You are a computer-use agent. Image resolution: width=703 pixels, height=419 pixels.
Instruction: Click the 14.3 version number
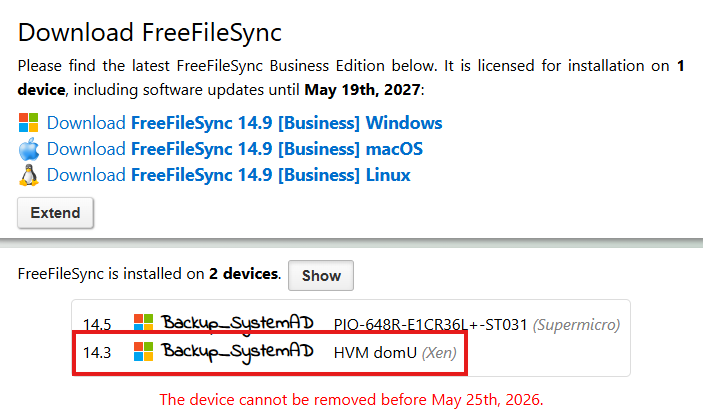[x=97, y=353]
